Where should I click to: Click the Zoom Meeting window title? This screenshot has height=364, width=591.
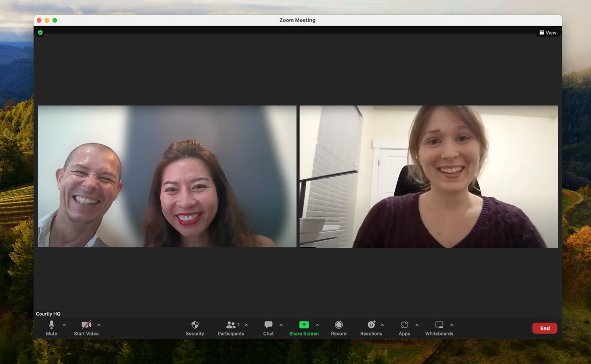(298, 20)
